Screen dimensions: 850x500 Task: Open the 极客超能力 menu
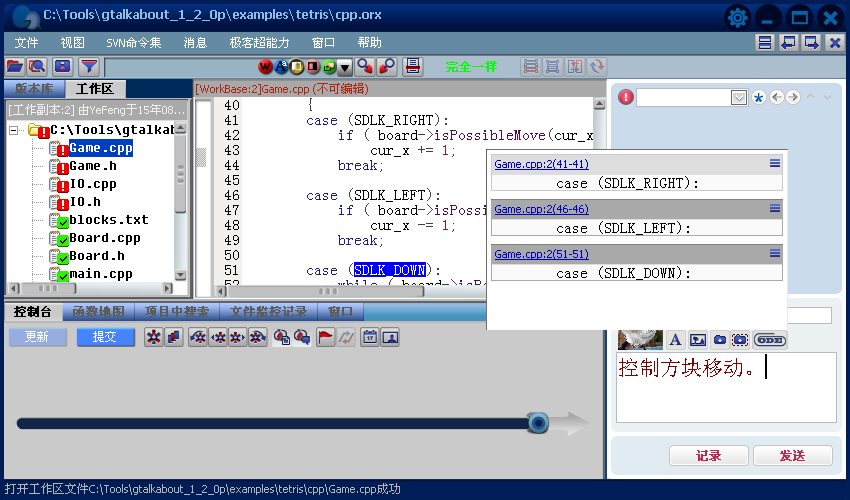click(259, 42)
